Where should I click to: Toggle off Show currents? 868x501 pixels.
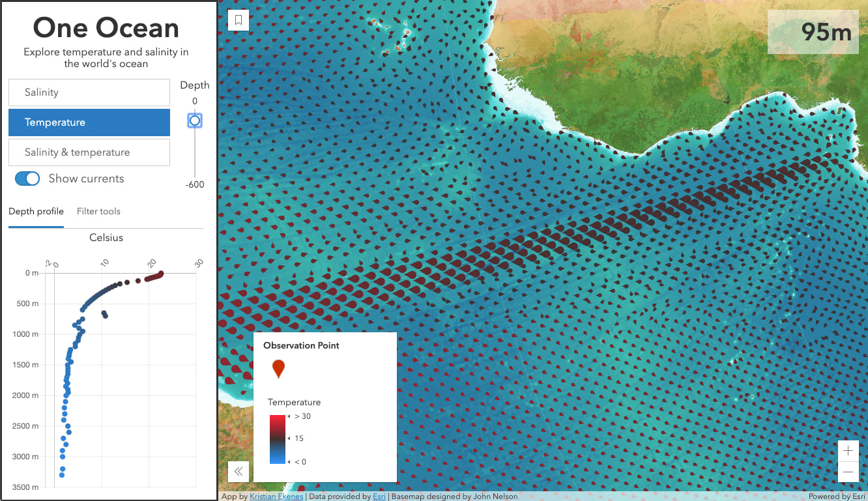point(27,178)
